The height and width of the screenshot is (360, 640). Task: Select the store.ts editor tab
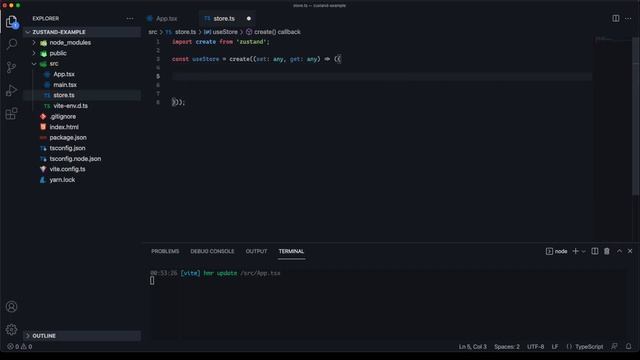point(227,18)
